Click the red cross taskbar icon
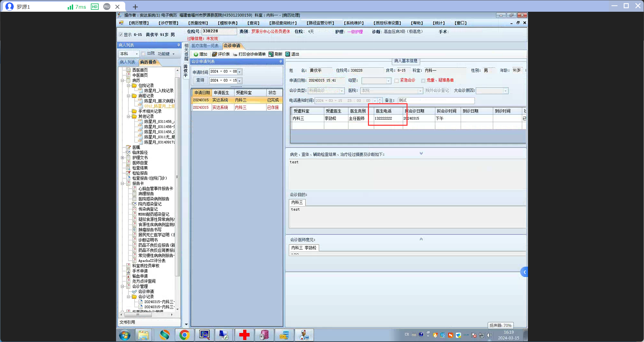The height and width of the screenshot is (342, 644). click(244, 335)
